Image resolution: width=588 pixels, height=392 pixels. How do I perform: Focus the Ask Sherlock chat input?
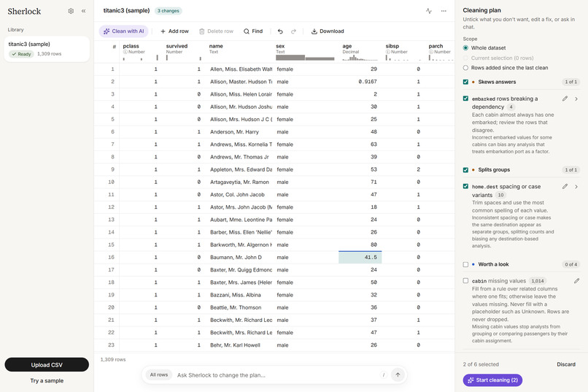[x=276, y=374]
